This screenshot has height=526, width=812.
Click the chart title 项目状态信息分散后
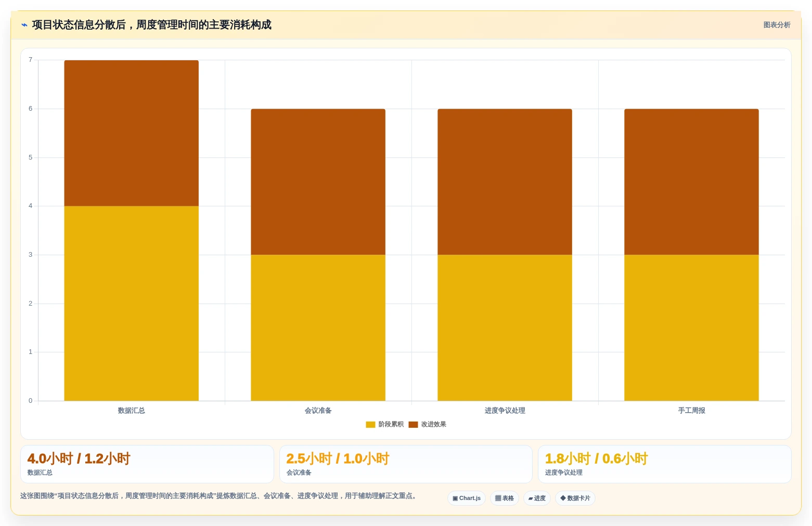(x=152, y=25)
